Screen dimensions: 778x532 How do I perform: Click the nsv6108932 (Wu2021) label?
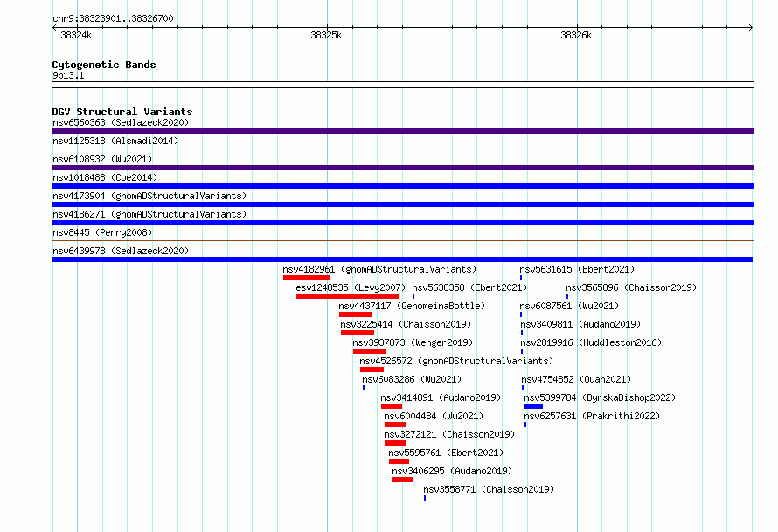tap(102, 159)
